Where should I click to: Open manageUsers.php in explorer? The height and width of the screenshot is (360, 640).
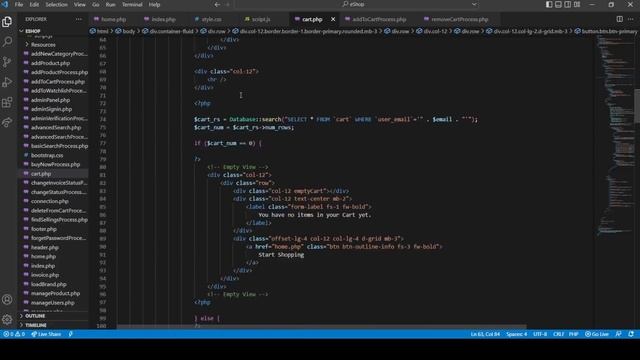coord(52,302)
